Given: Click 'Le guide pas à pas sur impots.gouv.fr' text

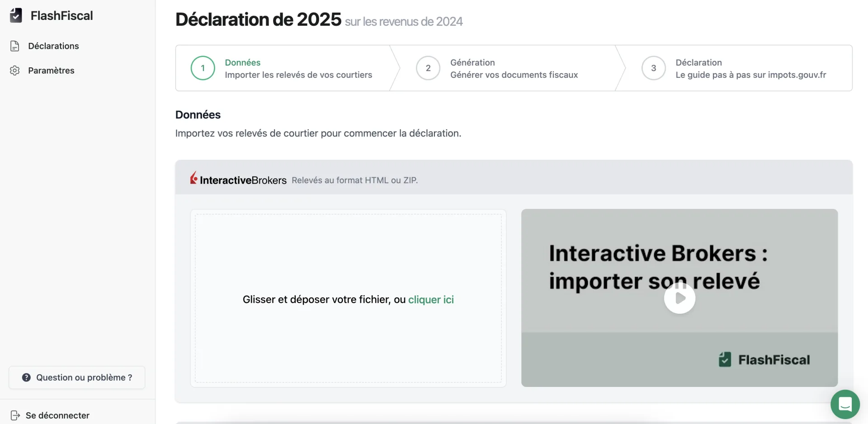Looking at the screenshot, I should coord(750,75).
